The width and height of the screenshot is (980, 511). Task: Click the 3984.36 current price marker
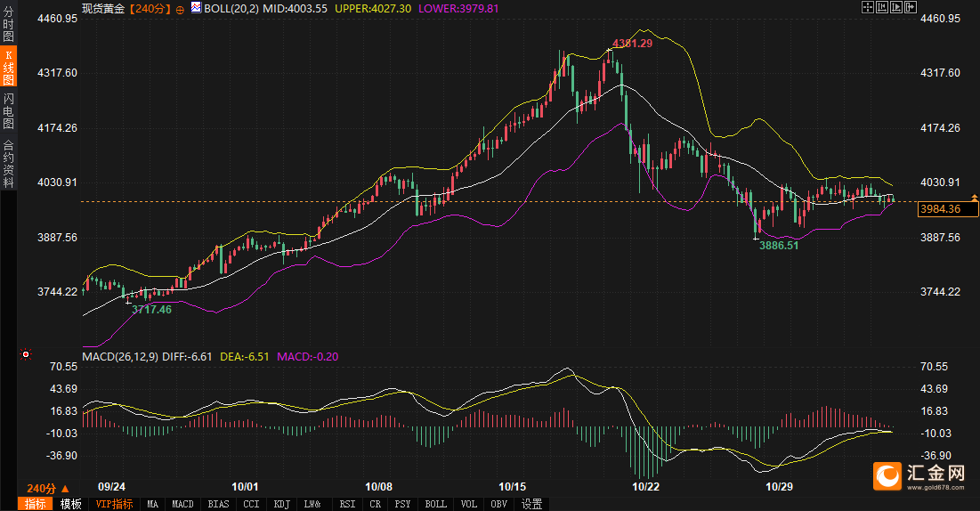[x=949, y=209]
